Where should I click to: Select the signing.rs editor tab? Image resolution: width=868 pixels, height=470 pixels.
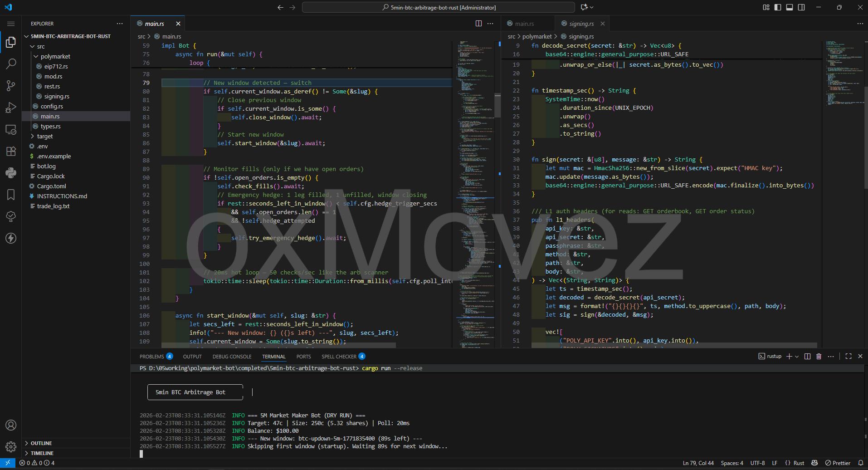pos(581,24)
